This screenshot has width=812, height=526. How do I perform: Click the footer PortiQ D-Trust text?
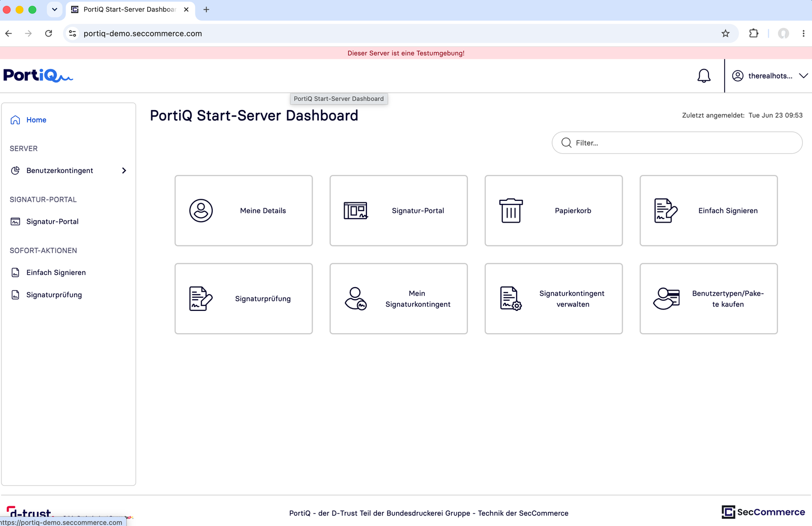pyautogui.click(x=429, y=513)
